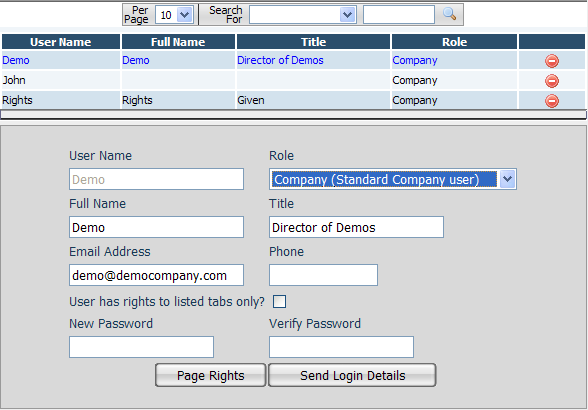Click Send Login Details button

pos(352,375)
